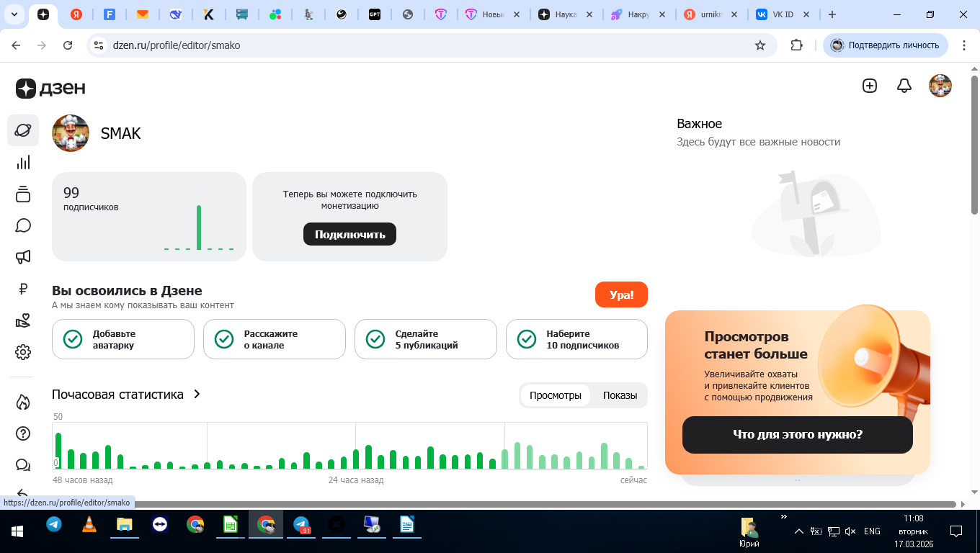This screenshot has height=553, width=980.
Task: Open the browser extensions puzzle icon
Action: [796, 45]
